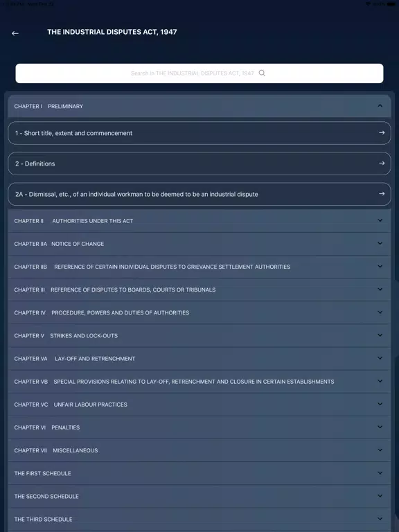This screenshot has height=532, width=399.
Task: Collapse Chapter I Preliminary chevron
Action: pos(380,106)
